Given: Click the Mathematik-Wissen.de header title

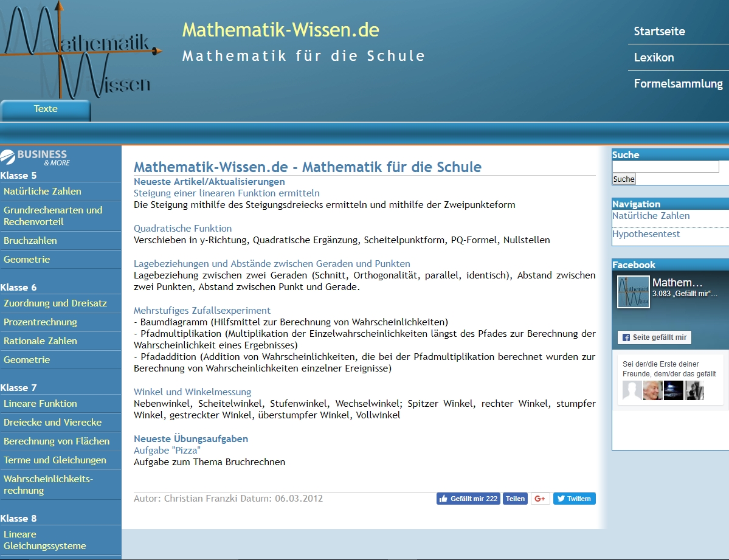Looking at the screenshot, I should [281, 30].
